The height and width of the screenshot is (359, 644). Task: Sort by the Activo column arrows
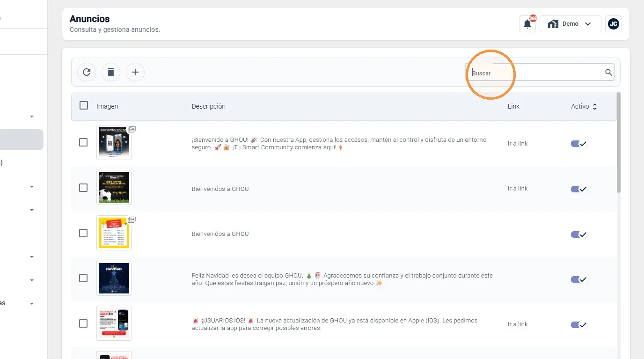click(x=595, y=107)
